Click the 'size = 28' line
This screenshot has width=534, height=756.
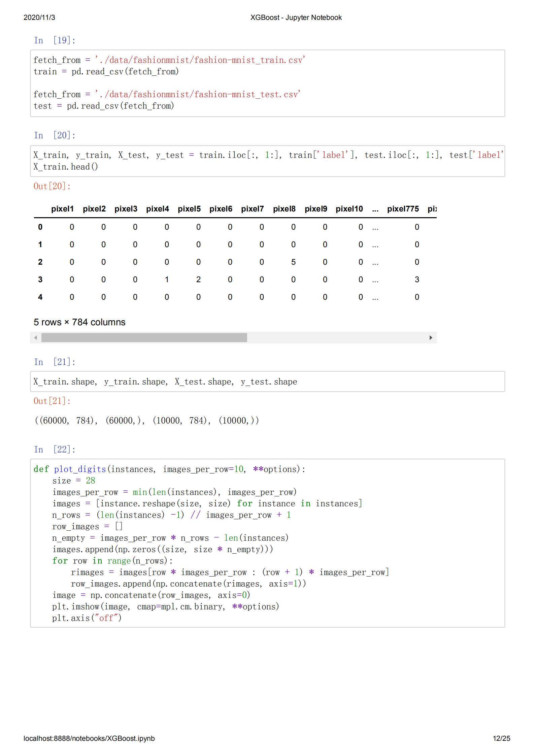pos(74,481)
